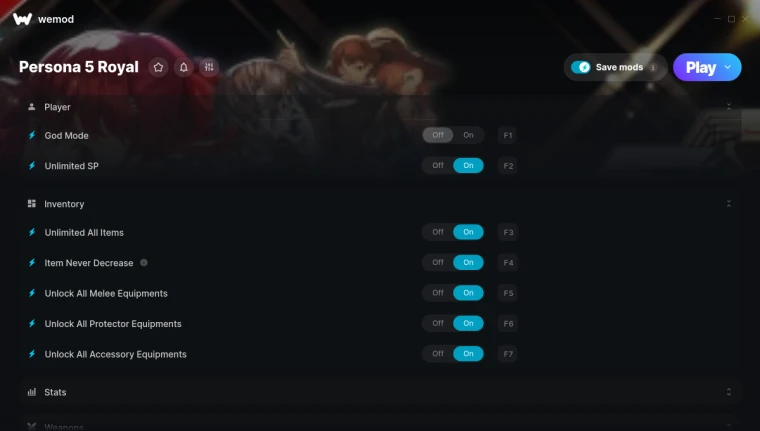The height and width of the screenshot is (431, 760).
Task: Click the Play button
Action: [701, 67]
